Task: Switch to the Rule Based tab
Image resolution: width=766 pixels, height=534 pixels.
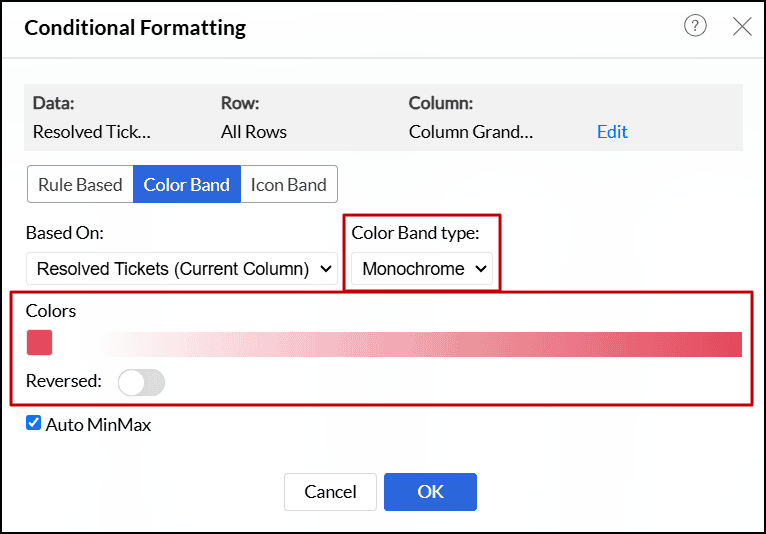Action: click(x=80, y=185)
